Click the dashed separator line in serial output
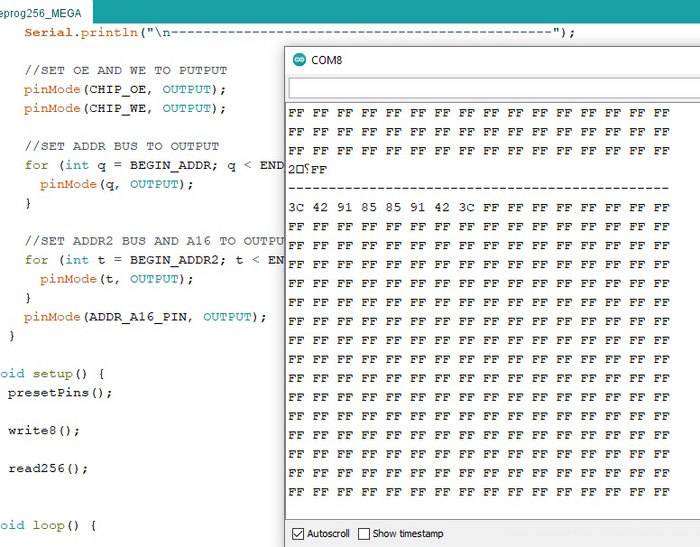This screenshot has width=700, height=547. (x=478, y=188)
